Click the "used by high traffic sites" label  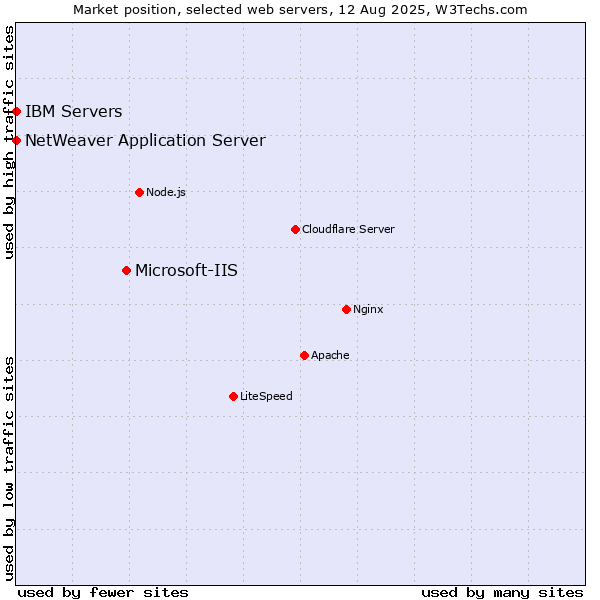9,142
